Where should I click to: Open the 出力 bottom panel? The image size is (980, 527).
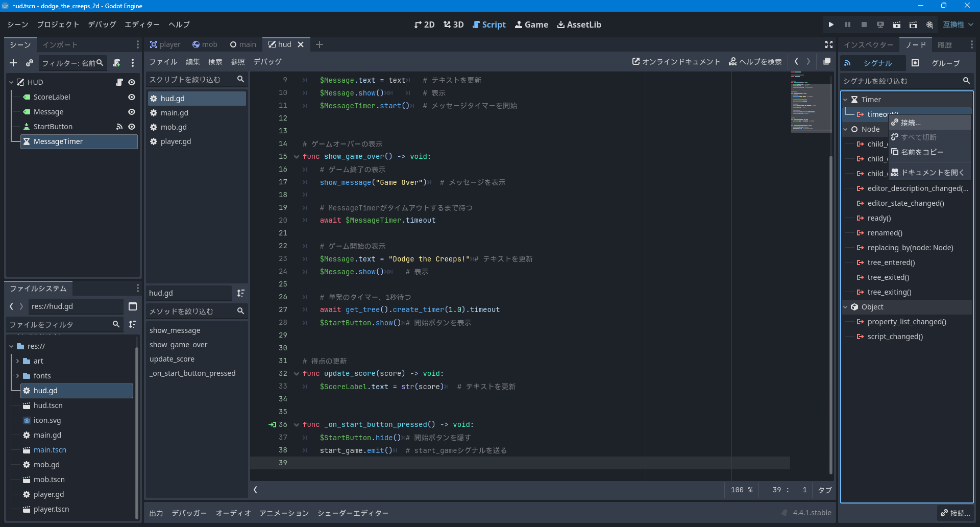tap(156, 513)
